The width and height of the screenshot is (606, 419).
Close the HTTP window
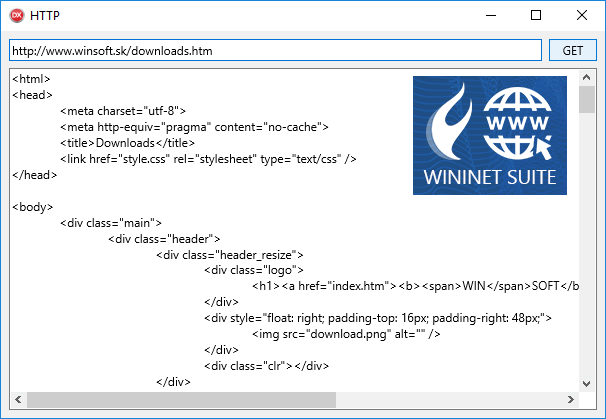tap(582, 15)
